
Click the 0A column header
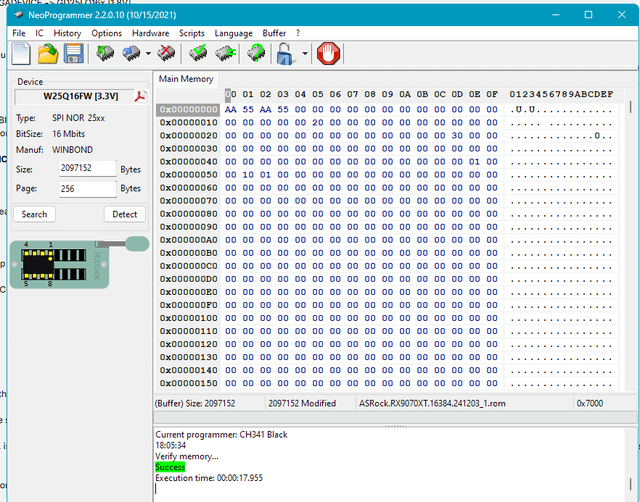pyautogui.click(x=405, y=94)
